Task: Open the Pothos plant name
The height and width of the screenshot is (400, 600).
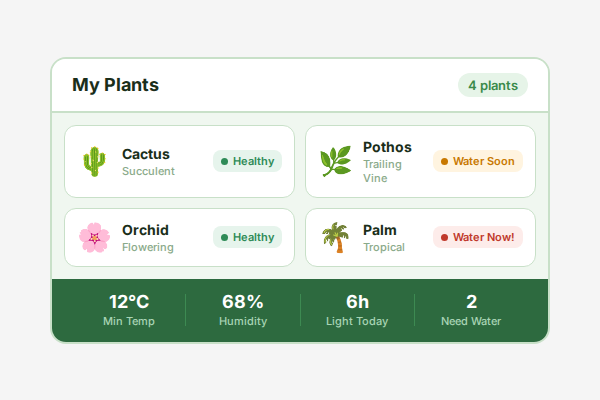Action: pyautogui.click(x=387, y=147)
